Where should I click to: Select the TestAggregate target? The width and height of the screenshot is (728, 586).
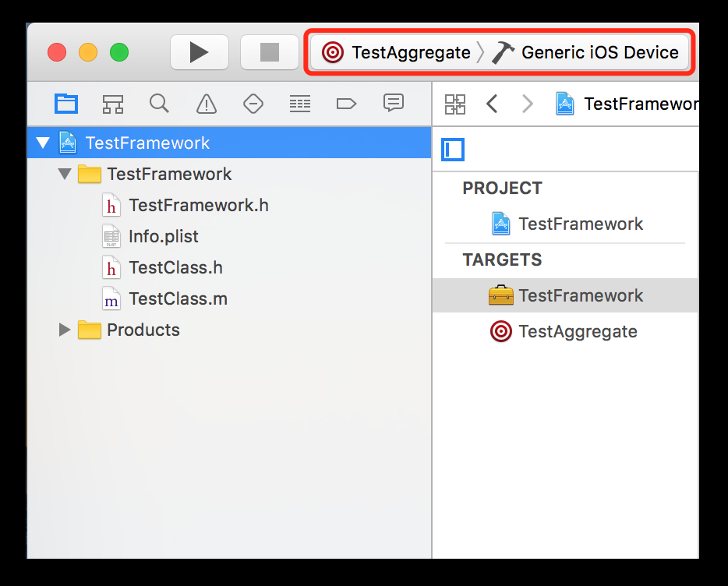click(577, 332)
